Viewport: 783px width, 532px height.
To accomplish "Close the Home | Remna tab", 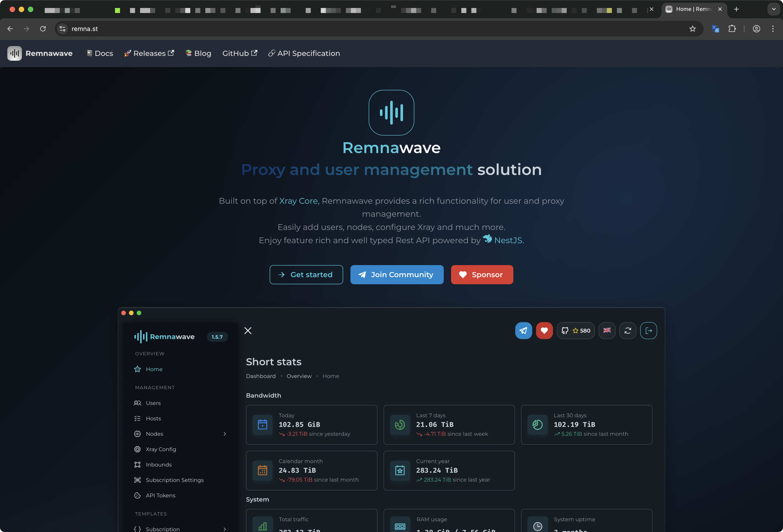I will click(x=720, y=9).
